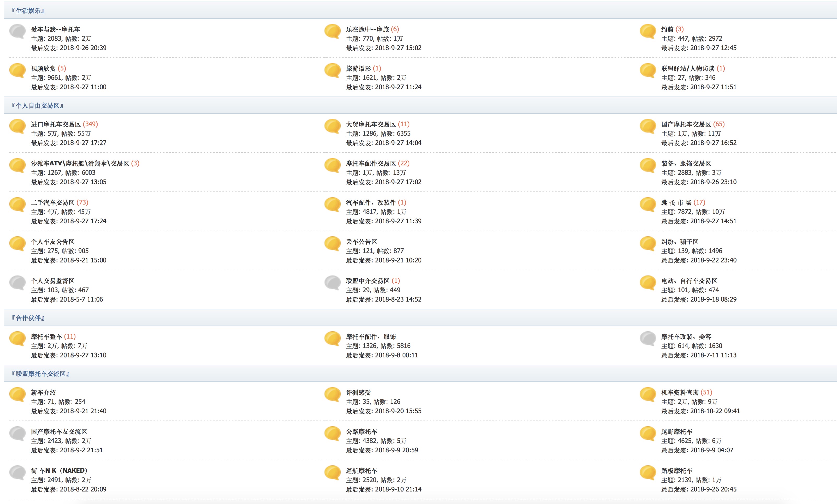The height and width of the screenshot is (504, 837).
Task: Open the 旅游摄影 board
Action: pyautogui.click(x=358, y=69)
